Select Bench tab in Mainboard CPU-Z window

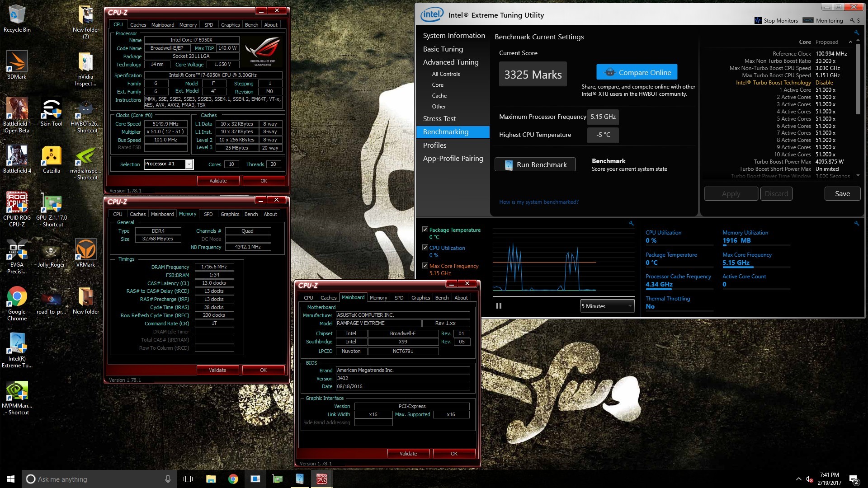(442, 298)
